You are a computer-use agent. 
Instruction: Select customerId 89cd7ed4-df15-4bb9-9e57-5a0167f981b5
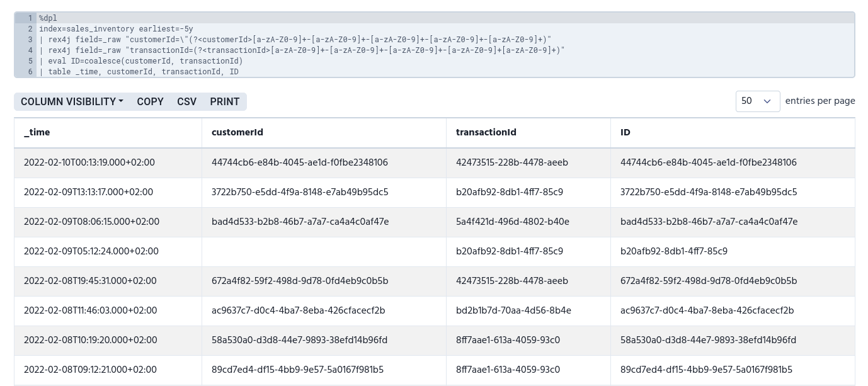tap(297, 370)
